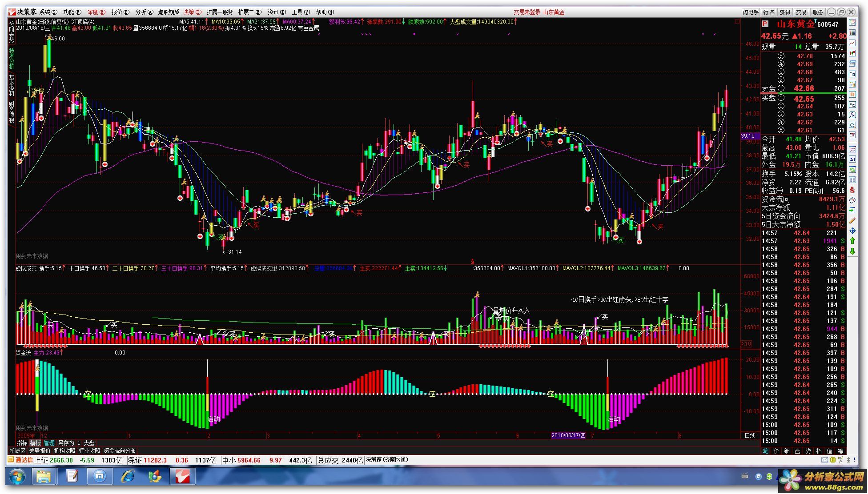The width and height of the screenshot is (868, 494).
Task: Select the candlestick chart icon
Action: click(x=852, y=53)
